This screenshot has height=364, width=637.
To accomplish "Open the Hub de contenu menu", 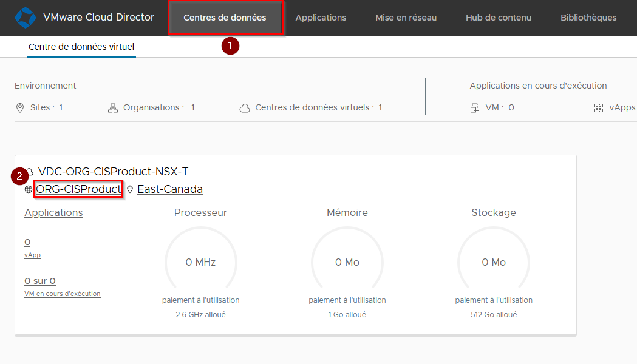I will point(499,18).
